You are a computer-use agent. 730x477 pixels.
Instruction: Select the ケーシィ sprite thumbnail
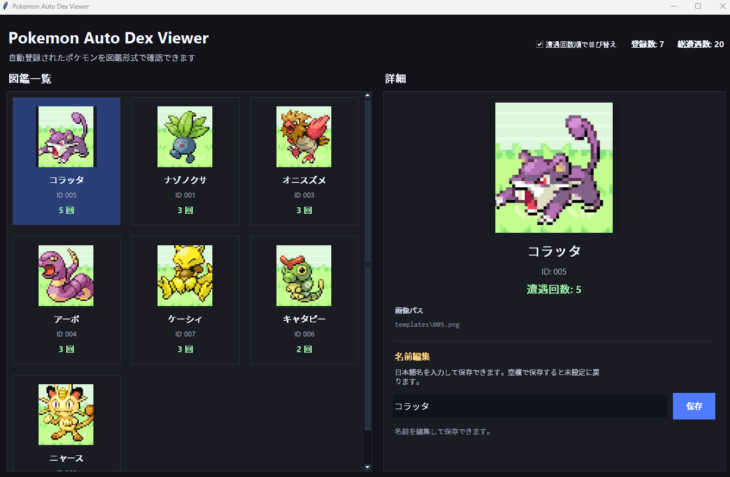point(185,275)
